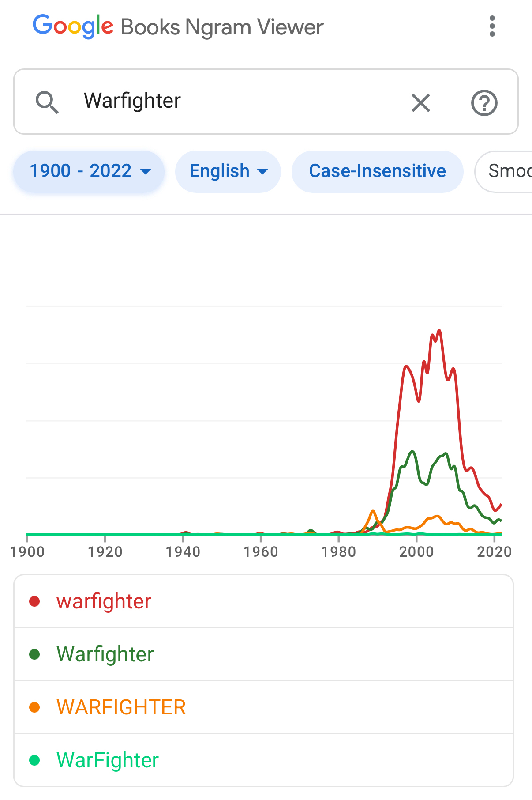Screen dimensions: 532x800
Task: Open the help question mark icon
Action: [484, 103]
